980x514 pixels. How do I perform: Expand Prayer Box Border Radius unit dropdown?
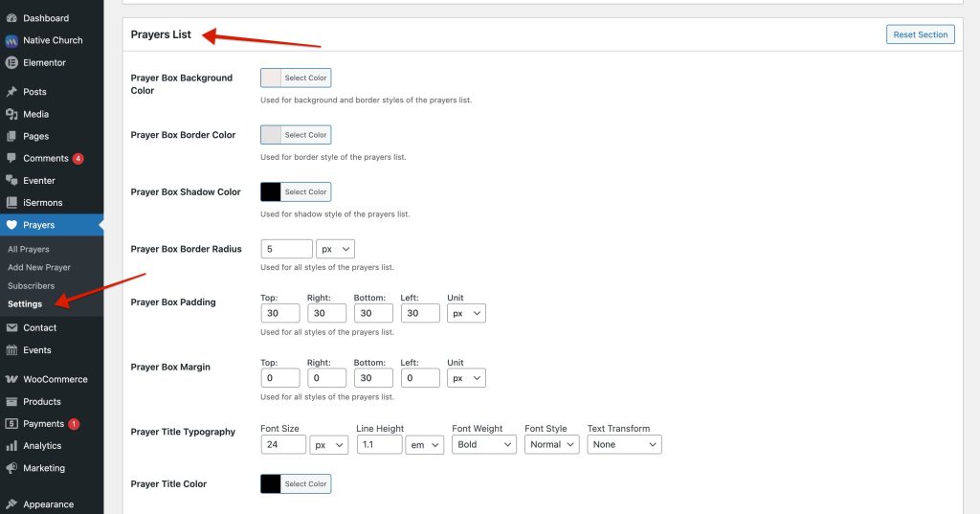(336, 249)
